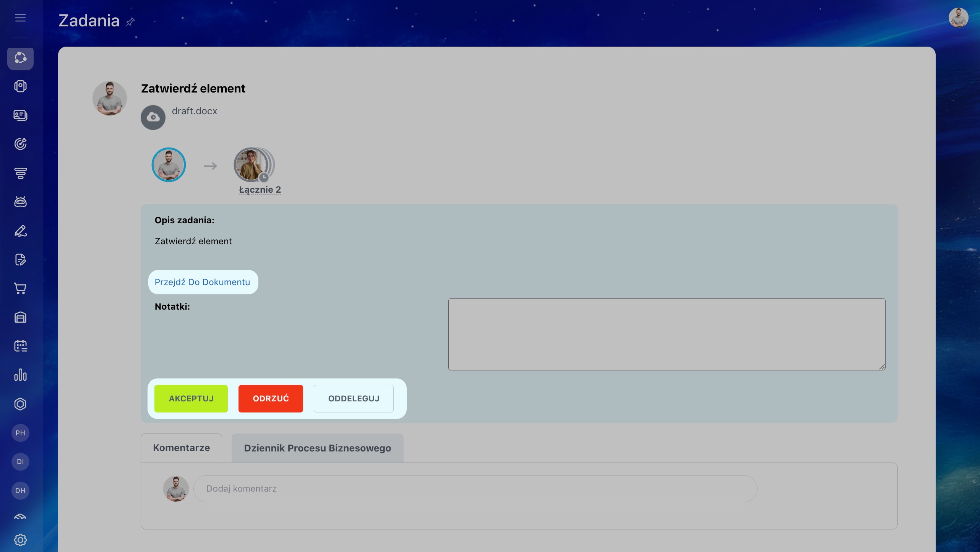Open the hamburger menu at top left

20,18
